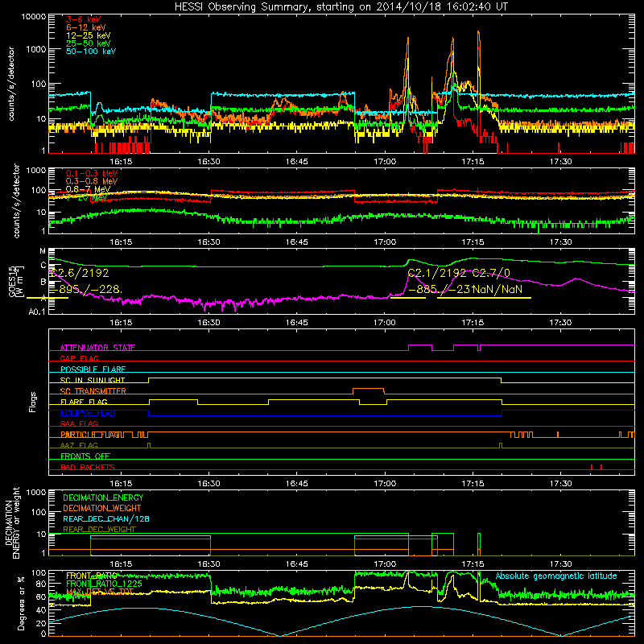Viewport: 644px width, 644px height.
Task: Click the Flags vertical axis title
Action: pos(32,402)
